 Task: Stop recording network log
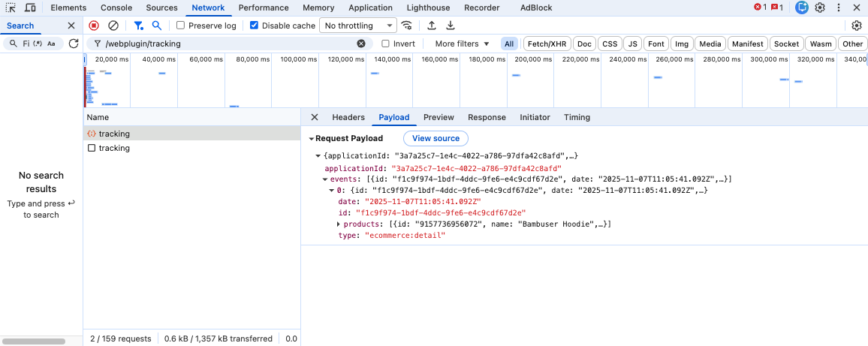click(94, 26)
